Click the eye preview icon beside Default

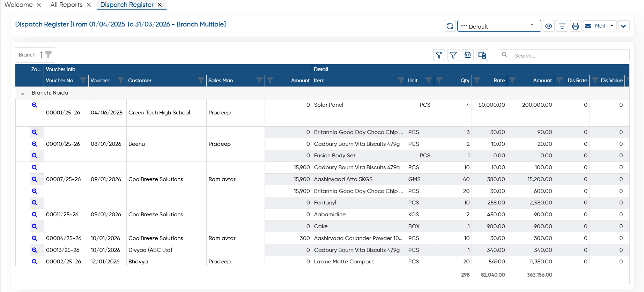coord(549,26)
